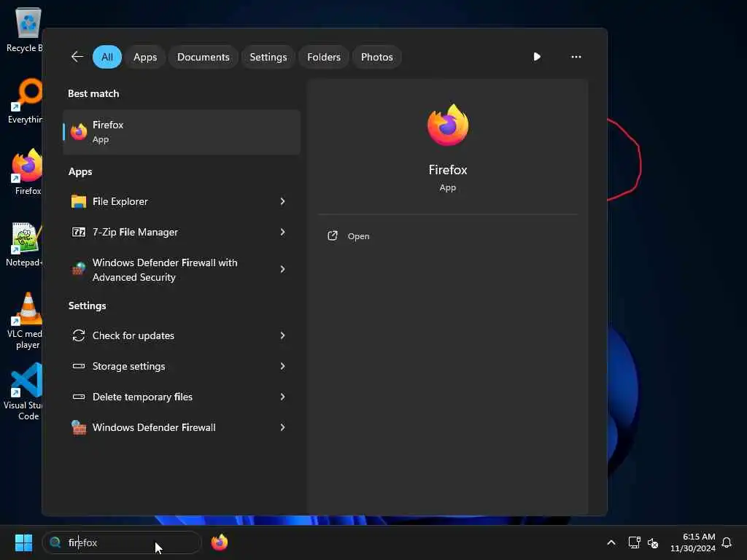This screenshot has height=560, width=747.
Task: Select File Explorer app result
Action: [x=182, y=201]
